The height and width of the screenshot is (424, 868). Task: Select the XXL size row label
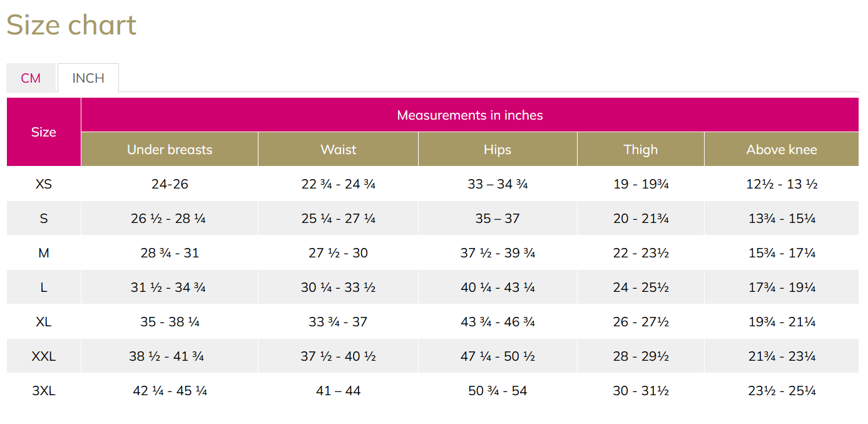point(44,356)
